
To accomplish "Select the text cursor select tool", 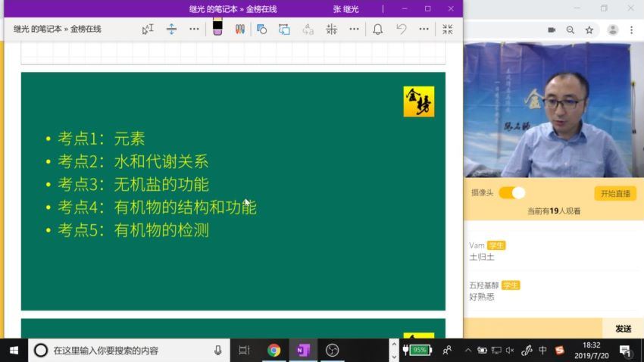I will 148,29.
